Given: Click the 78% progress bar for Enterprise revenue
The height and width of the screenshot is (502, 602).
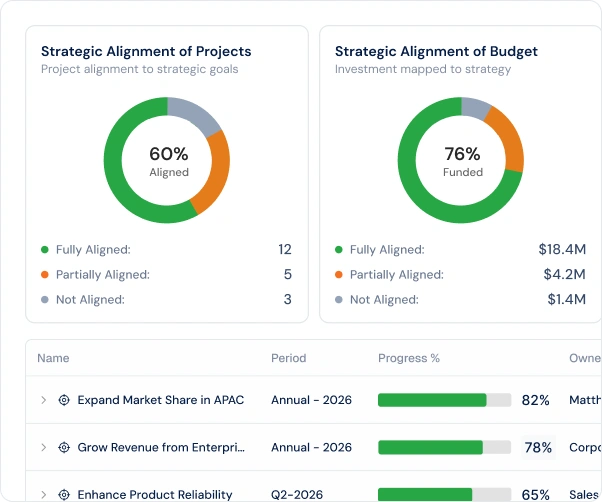Looking at the screenshot, I should (x=445, y=447).
